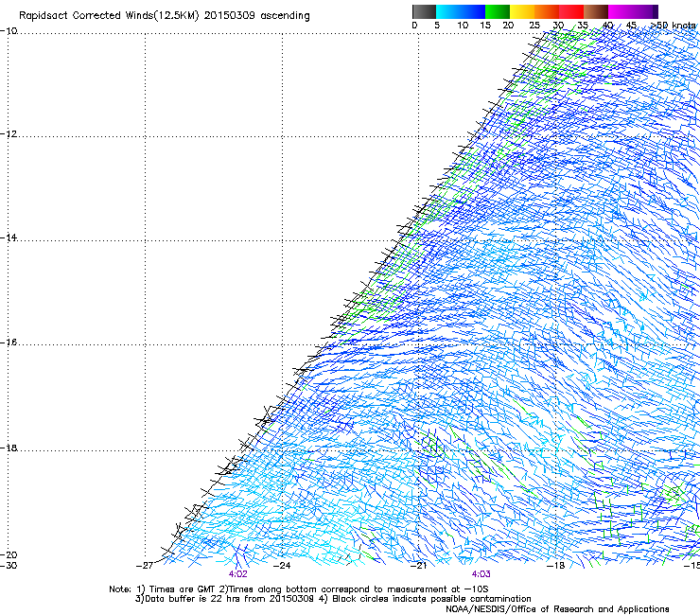Click the '-10' latitude axis label
Image resolution: width=700 pixels, height=615 pixels.
pyautogui.click(x=9, y=31)
